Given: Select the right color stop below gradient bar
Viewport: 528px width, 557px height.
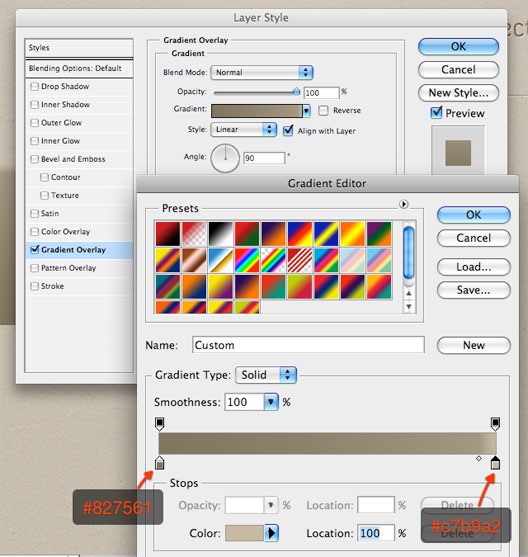Looking at the screenshot, I should [495, 463].
